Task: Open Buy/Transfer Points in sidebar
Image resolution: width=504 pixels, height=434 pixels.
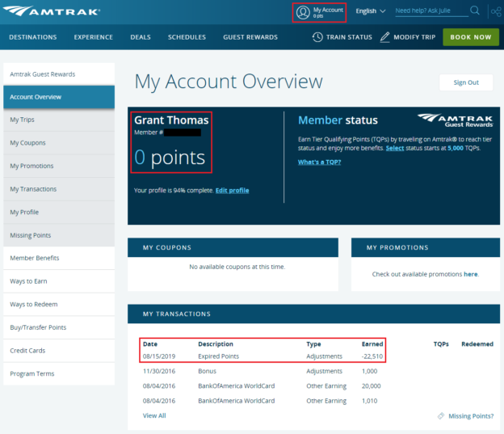Action: [x=59, y=327]
